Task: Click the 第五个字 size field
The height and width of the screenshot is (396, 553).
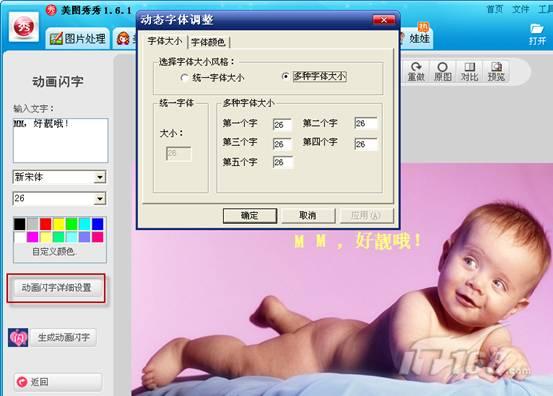Action: [x=282, y=162]
